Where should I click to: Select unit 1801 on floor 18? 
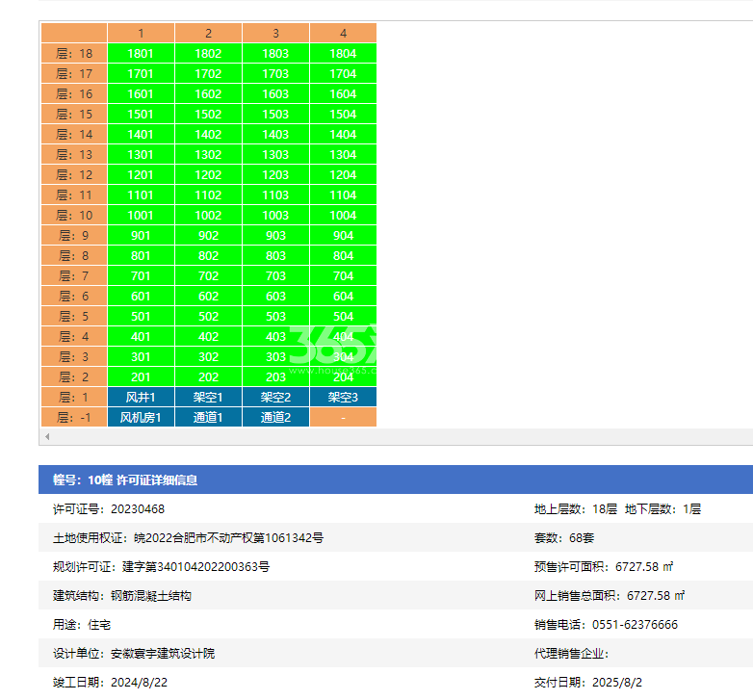click(141, 53)
